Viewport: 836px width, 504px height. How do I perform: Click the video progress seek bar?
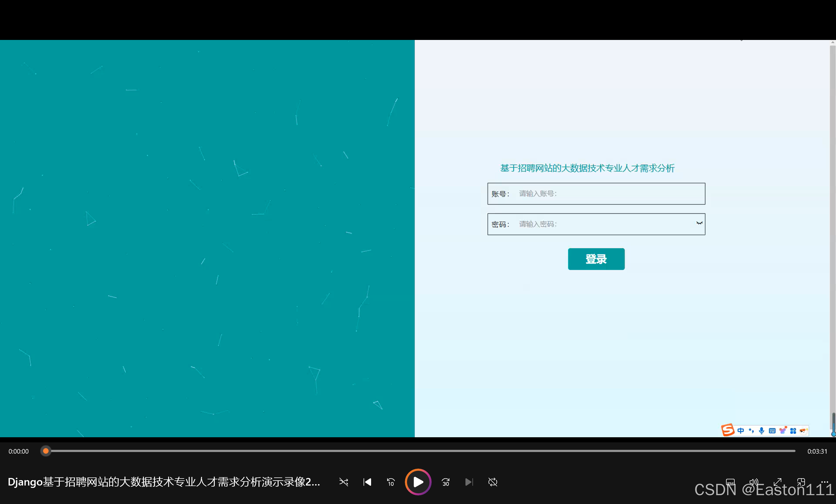pyautogui.click(x=421, y=451)
